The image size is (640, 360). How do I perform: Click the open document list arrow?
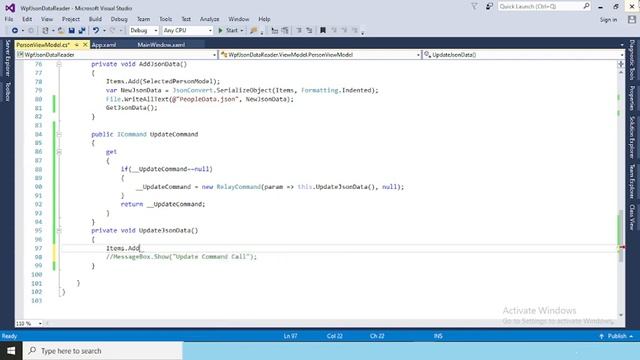pos(622,45)
